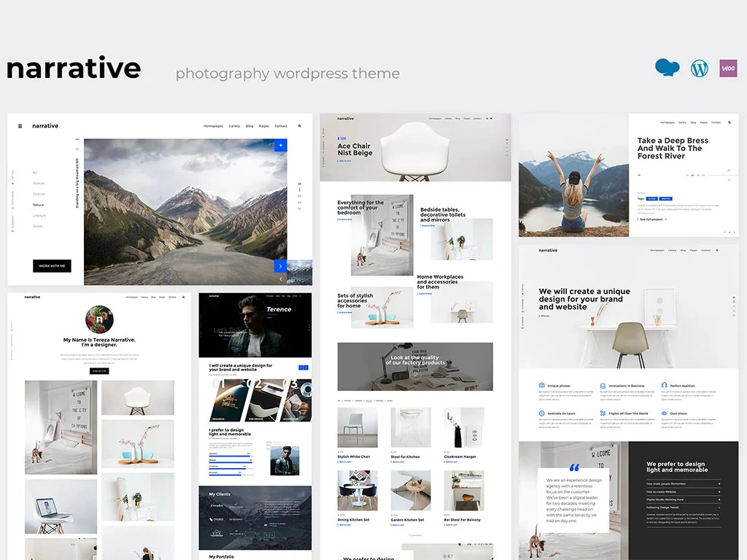Select Nature filter in left category list
Image resolution: width=747 pixels, height=560 pixels.
(38, 205)
